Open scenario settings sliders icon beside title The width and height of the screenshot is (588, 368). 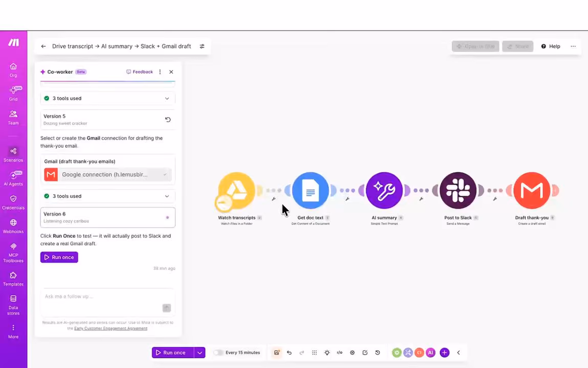click(202, 46)
